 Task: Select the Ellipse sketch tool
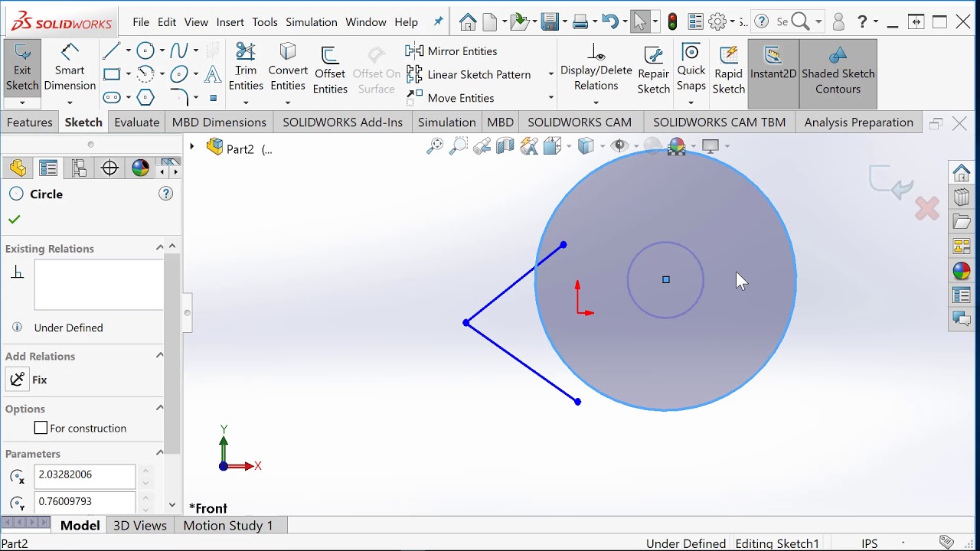(179, 74)
